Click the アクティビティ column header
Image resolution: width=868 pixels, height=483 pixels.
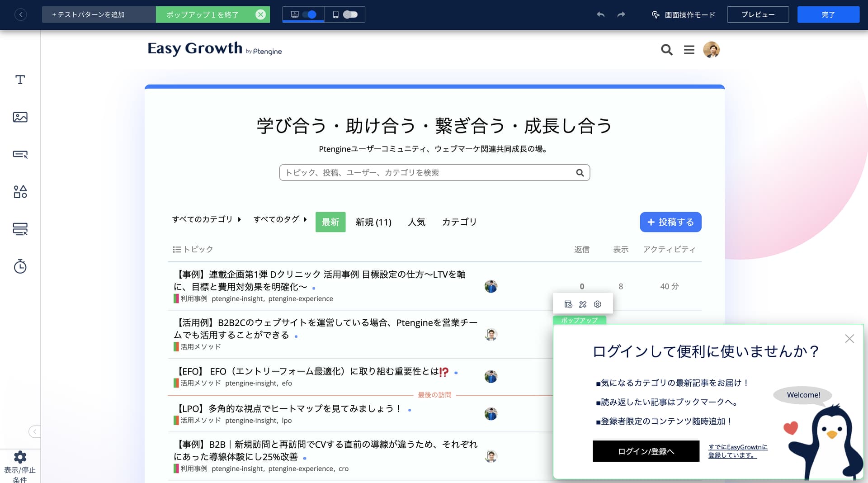pos(669,249)
